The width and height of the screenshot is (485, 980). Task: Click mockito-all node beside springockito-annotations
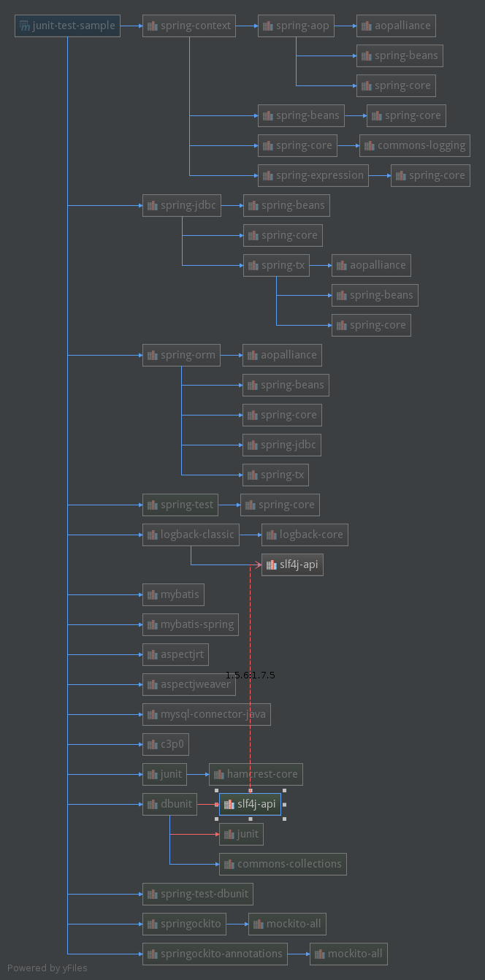(349, 954)
